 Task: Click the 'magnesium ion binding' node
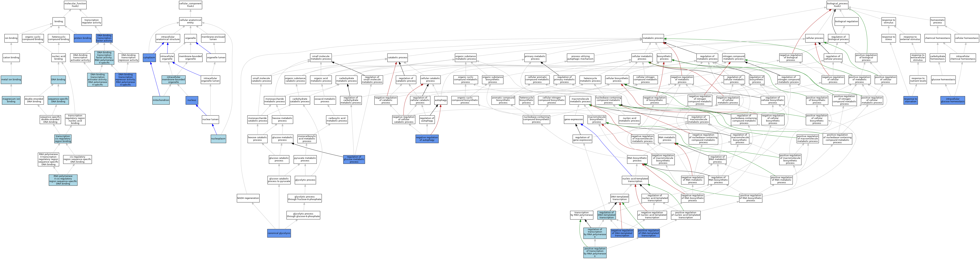11,100
